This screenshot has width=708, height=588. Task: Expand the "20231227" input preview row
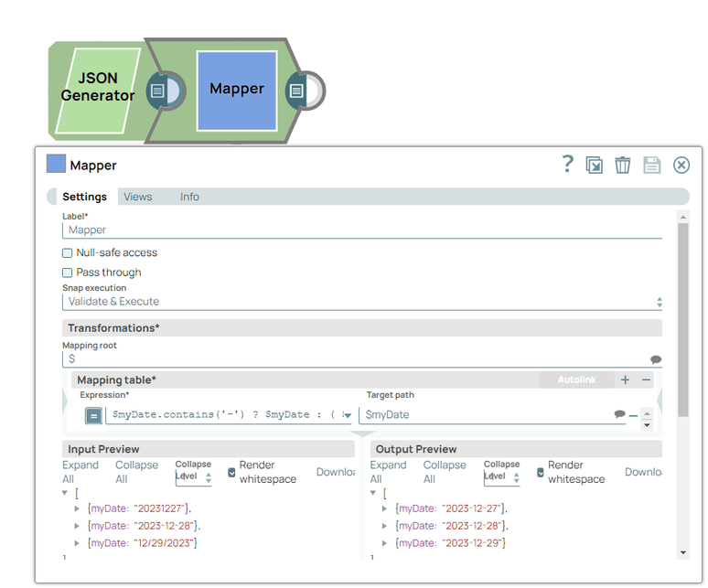click(77, 508)
